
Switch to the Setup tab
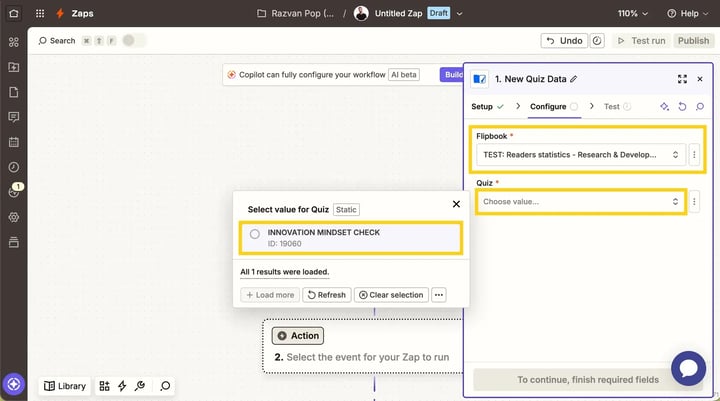(487, 107)
